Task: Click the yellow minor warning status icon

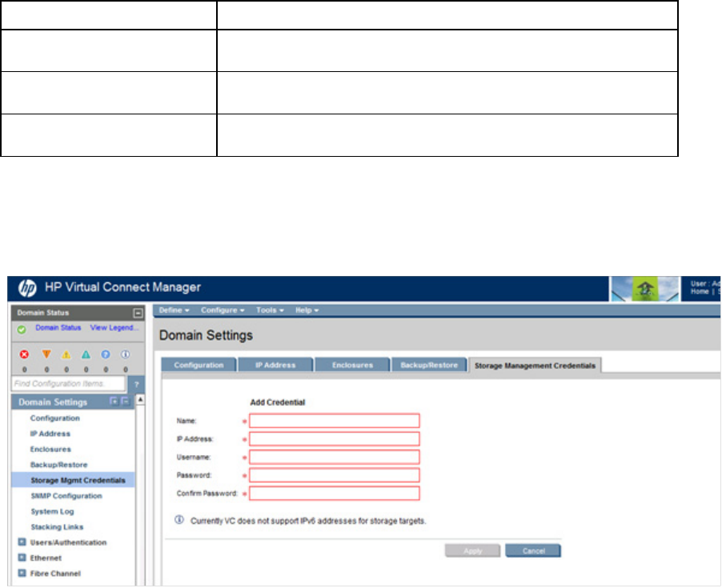Action: 66,354
